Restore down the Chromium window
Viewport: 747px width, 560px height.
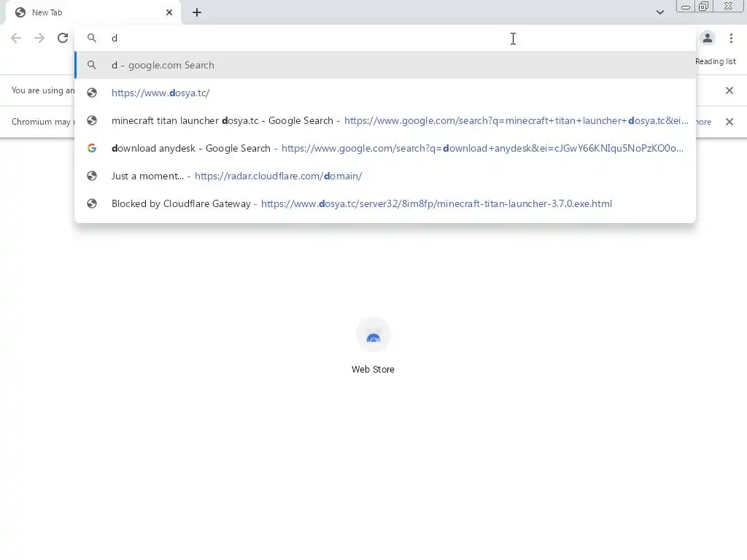click(704, 7)
